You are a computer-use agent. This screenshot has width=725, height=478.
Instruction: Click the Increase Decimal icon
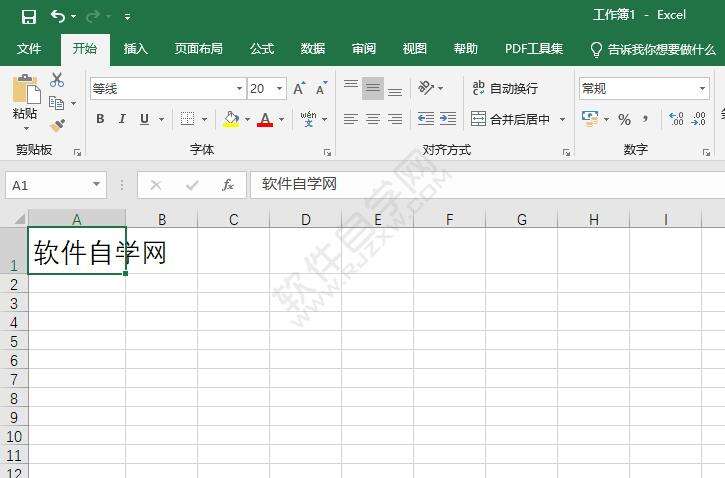[676, 119]
